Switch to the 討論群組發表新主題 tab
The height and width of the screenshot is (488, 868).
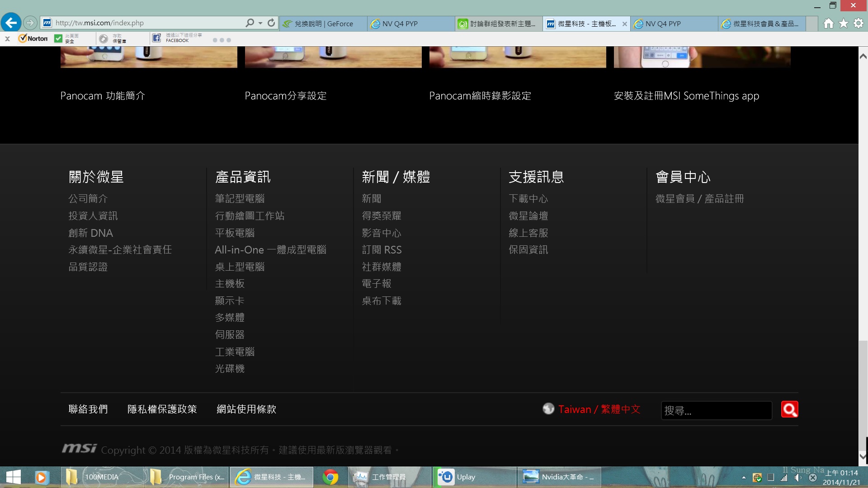click(499, 23)
